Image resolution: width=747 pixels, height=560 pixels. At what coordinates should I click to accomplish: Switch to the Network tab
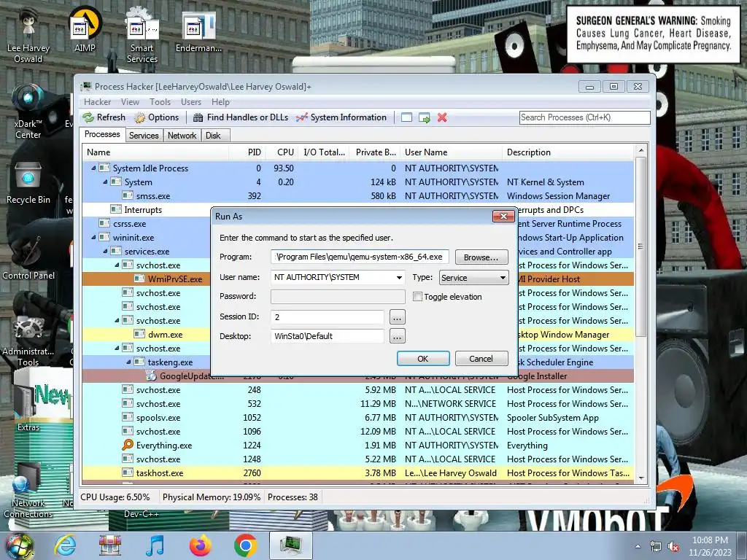click(182, 135)
